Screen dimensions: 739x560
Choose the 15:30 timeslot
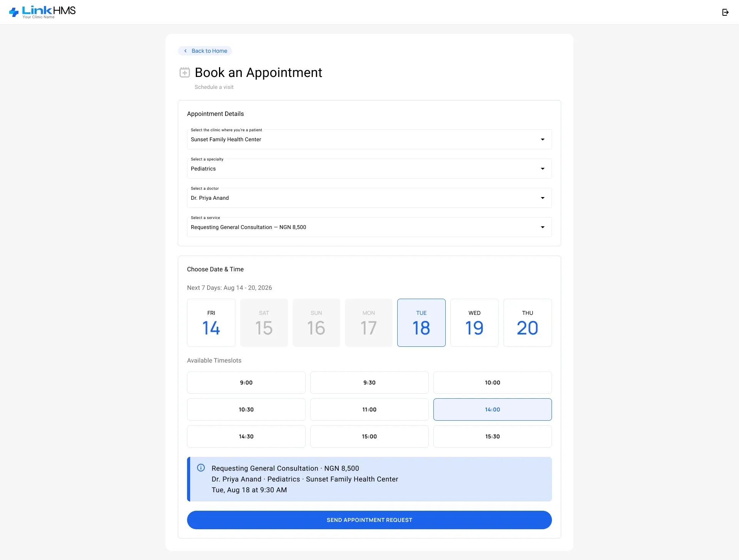coord(493,436)
